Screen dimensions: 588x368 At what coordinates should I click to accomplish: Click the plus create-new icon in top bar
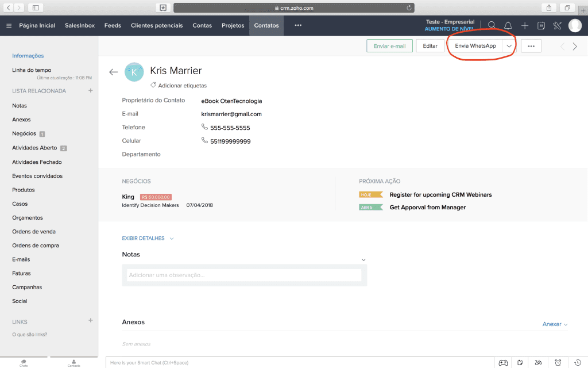pos(525,25)
